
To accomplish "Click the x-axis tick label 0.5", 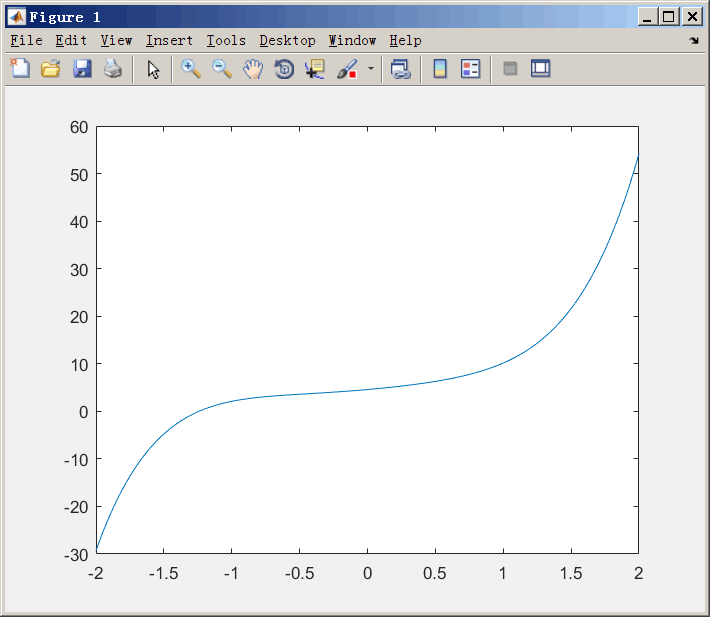I will 435,574.
